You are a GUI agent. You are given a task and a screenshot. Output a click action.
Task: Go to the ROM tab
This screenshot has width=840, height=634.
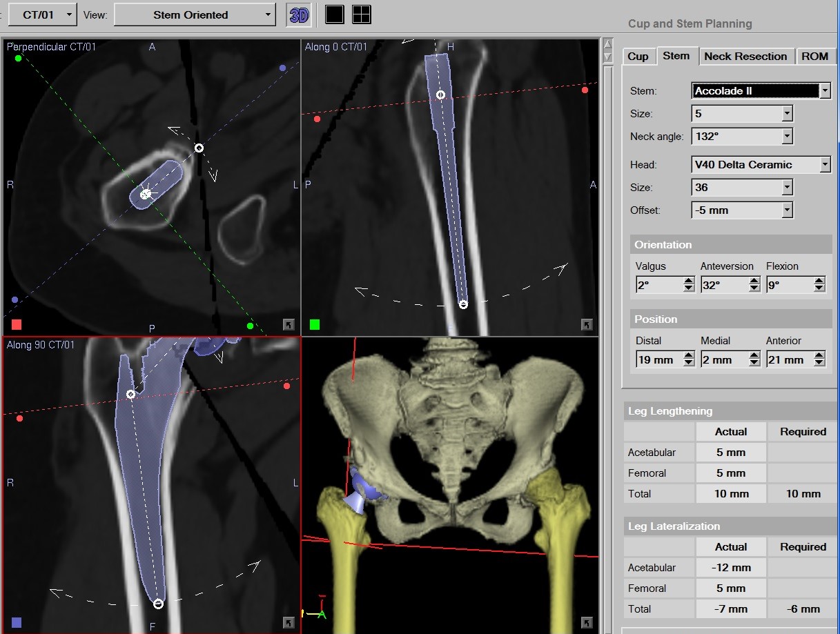coord(814,57)
